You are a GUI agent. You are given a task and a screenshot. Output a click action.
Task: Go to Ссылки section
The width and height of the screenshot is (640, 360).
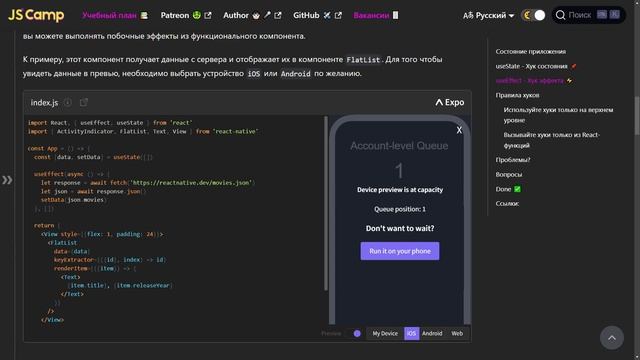[507, 203]
